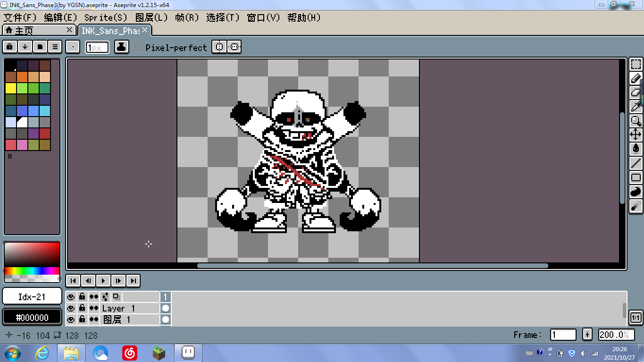The height and width of the screenshot is (362, 644).
Task: Select the Move tool
Action: [x=636, y=135]
